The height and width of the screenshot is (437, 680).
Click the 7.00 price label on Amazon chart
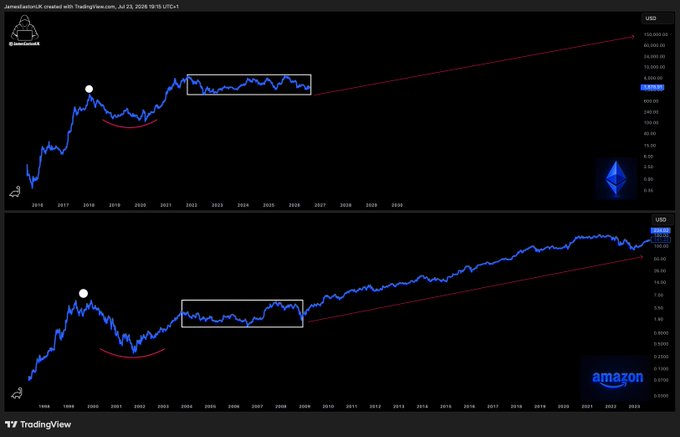tap(660, 295)
